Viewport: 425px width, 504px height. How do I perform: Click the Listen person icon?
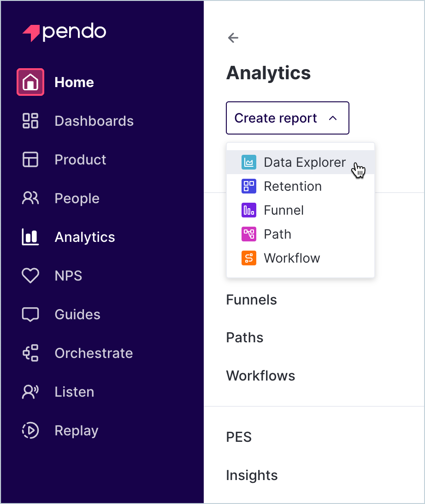coord(30,392)
